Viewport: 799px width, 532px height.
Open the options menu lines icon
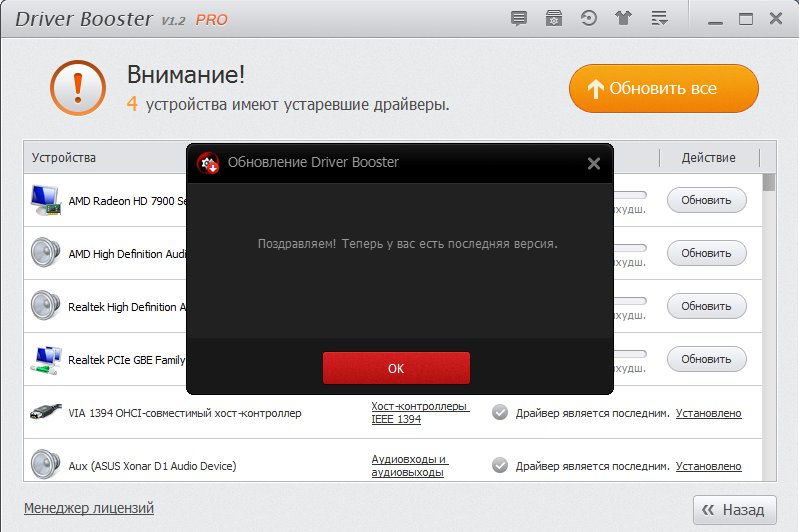pyautogui.click(x=659, y=19)
